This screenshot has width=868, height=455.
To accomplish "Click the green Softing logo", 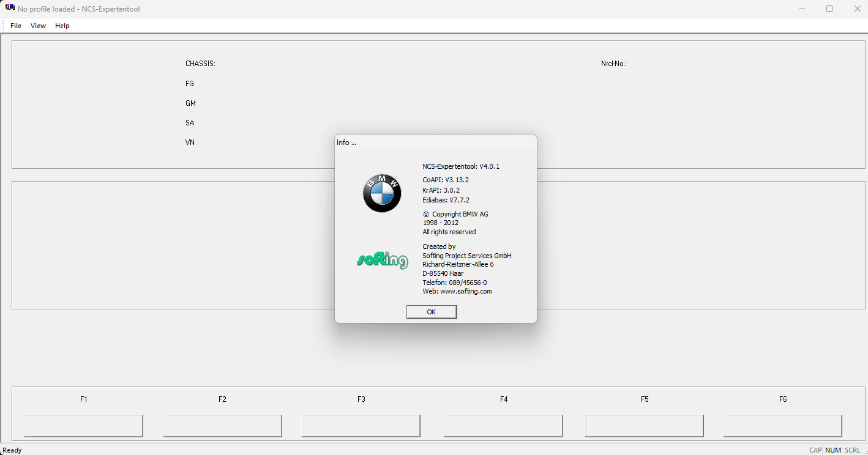I will (382, 259).
